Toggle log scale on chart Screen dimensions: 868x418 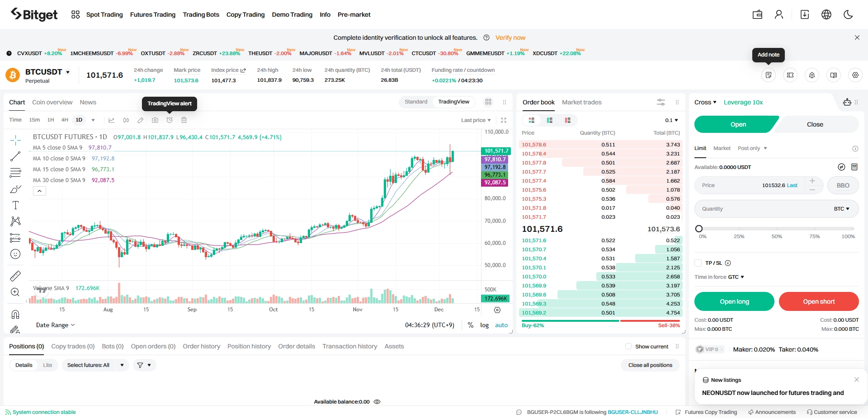click(484, 325)
